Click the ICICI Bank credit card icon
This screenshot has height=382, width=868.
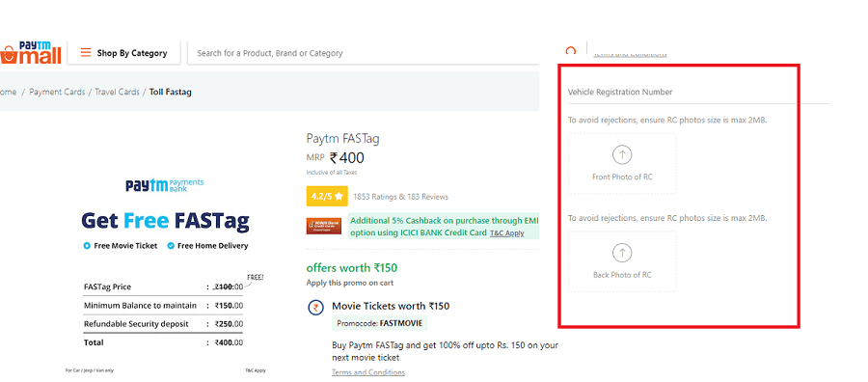[x=324, y=226]
